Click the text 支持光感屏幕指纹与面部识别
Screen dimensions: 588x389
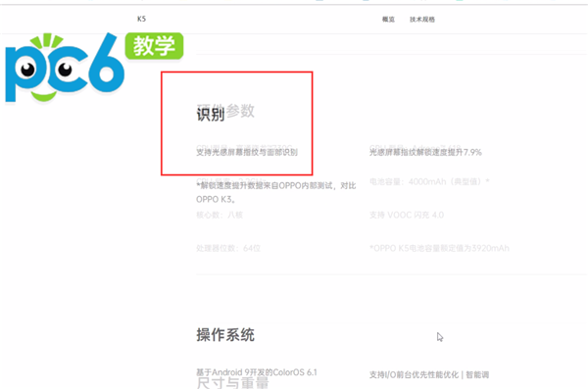[247, 152]
